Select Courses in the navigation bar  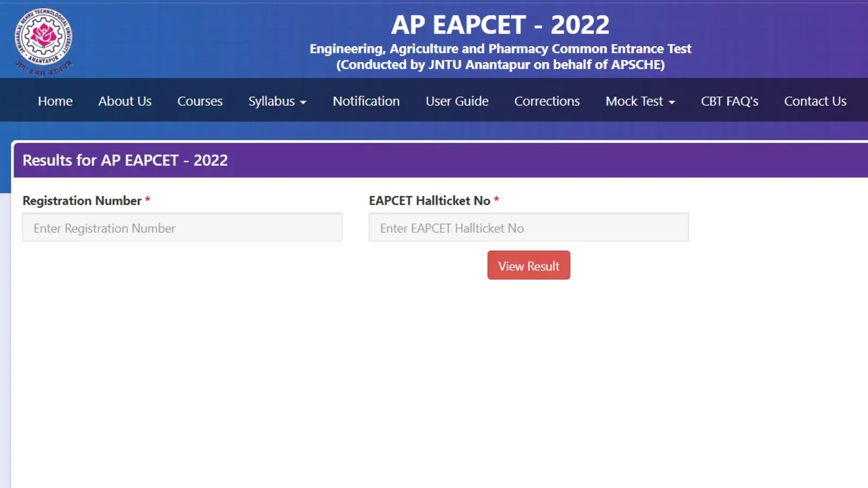[200, 101]
